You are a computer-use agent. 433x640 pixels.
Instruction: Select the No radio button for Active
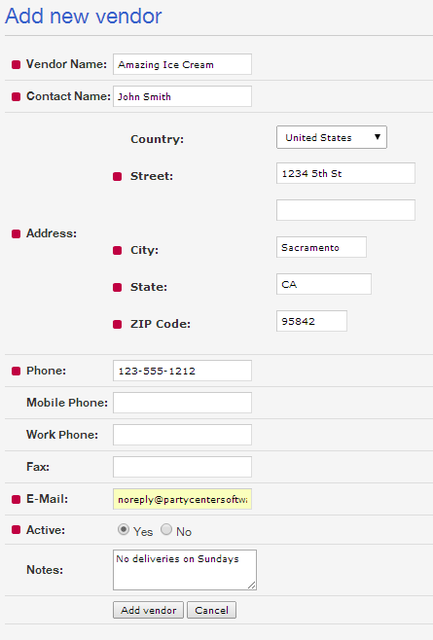pos(166,529)
